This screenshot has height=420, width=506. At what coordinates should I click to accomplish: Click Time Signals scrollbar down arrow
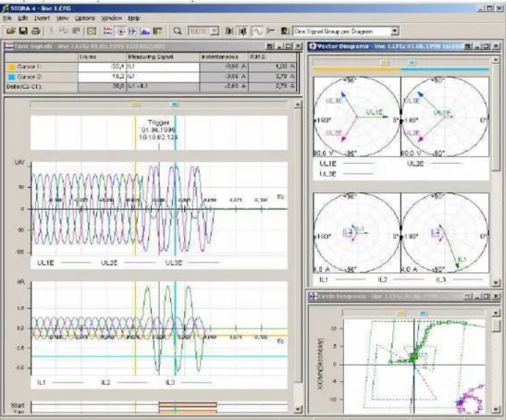298,409
